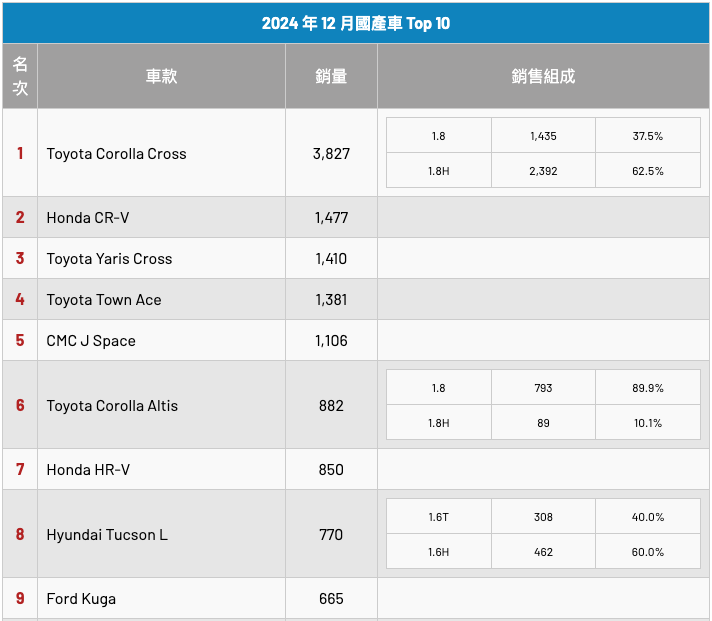712x621 pixels.
Task: Select 'Honda HR-V' model name
Action: pyautogui.click(x=88, y=469)
